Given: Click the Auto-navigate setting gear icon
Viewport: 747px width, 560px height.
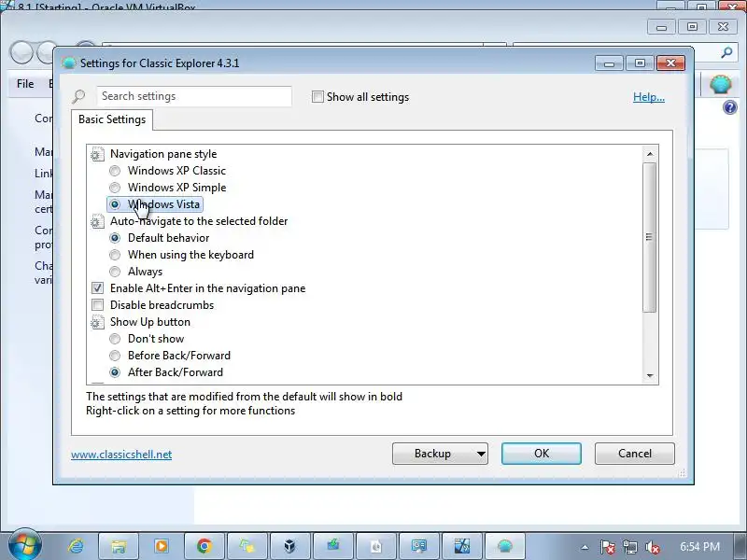Looking at the screenshot, I should click(98, 221).
